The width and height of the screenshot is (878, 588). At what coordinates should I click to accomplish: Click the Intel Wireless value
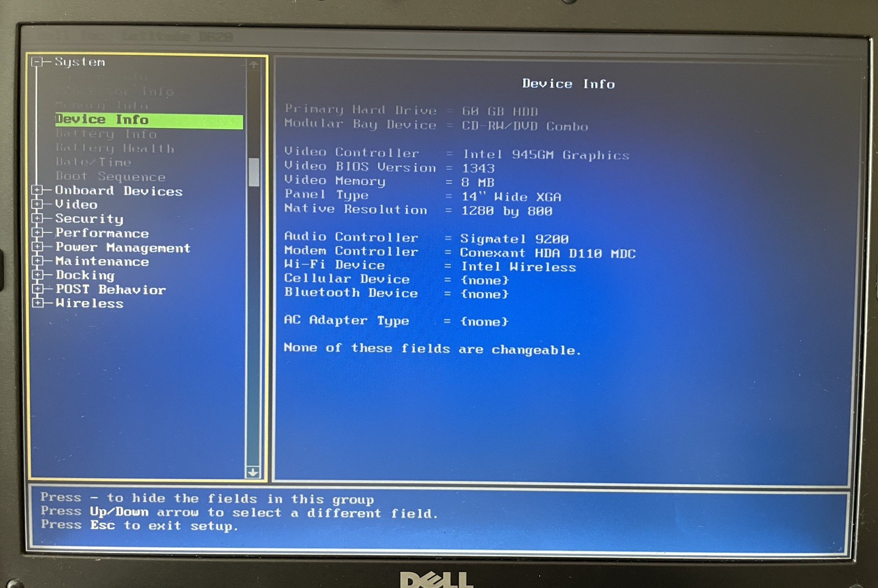[519, 267]
